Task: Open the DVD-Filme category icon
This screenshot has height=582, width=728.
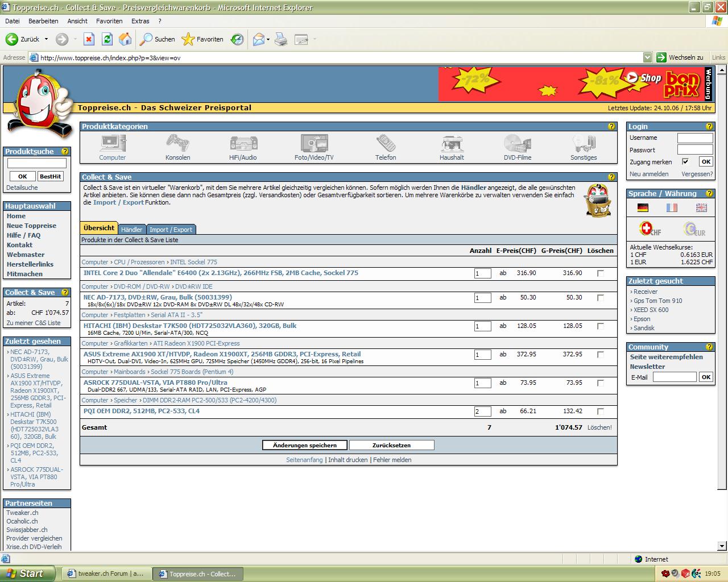Action: [x=517, y=143]
